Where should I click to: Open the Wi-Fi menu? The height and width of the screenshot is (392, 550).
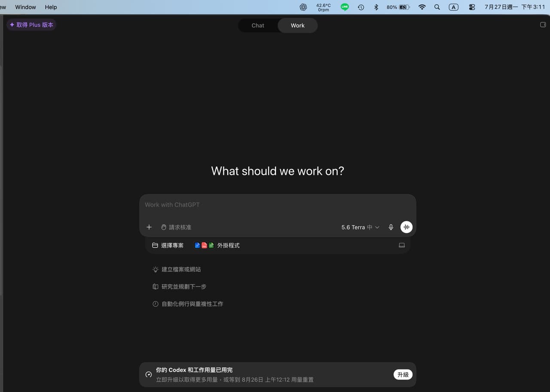click(422, 7)
